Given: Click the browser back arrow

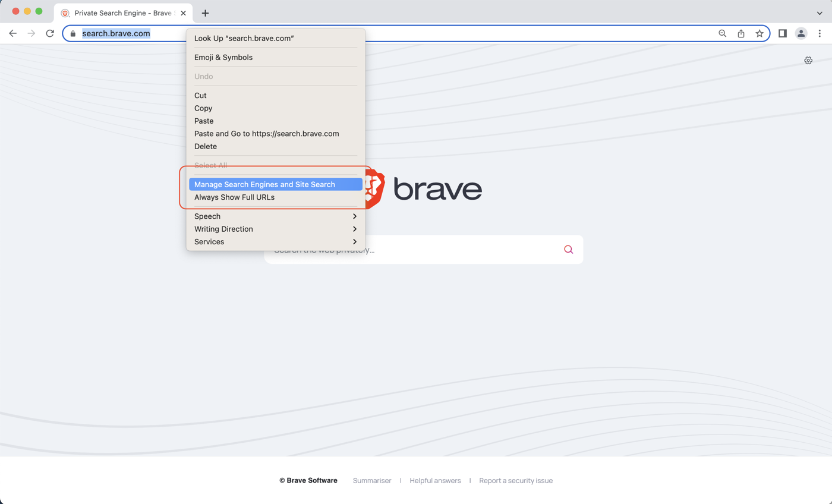Looking at the screenshot, I should (x=13, y=33).
